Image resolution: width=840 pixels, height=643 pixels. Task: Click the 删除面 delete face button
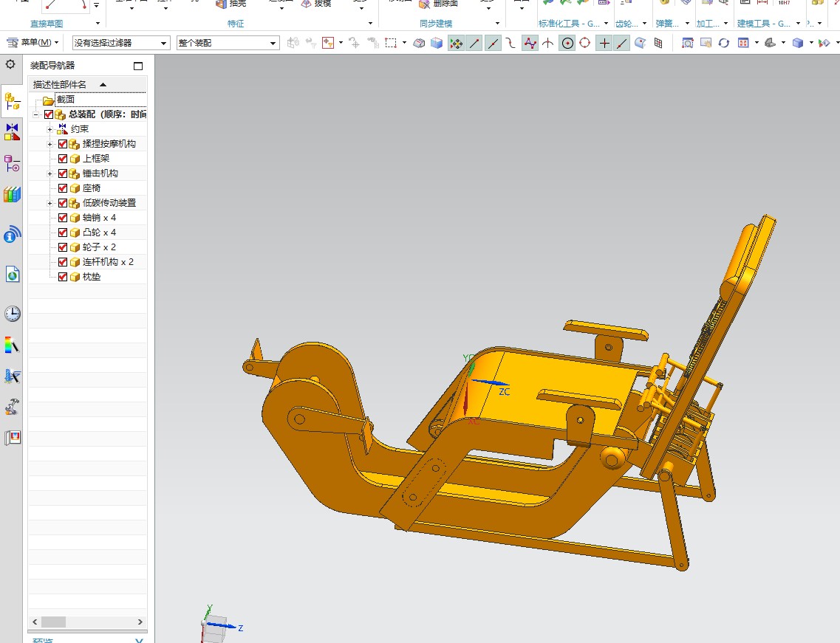(439, 4)
